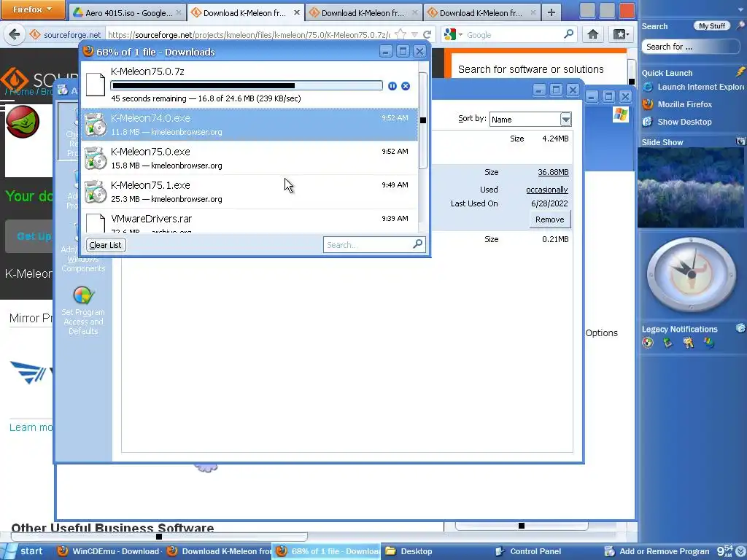Click the sidebar analog clock
This screenshot has width=747, height=560.
691,274
